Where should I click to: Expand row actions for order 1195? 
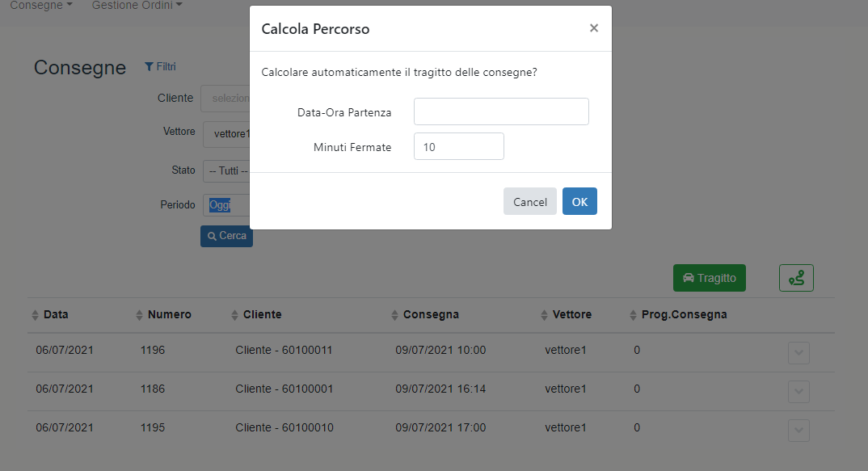point(798,431)
